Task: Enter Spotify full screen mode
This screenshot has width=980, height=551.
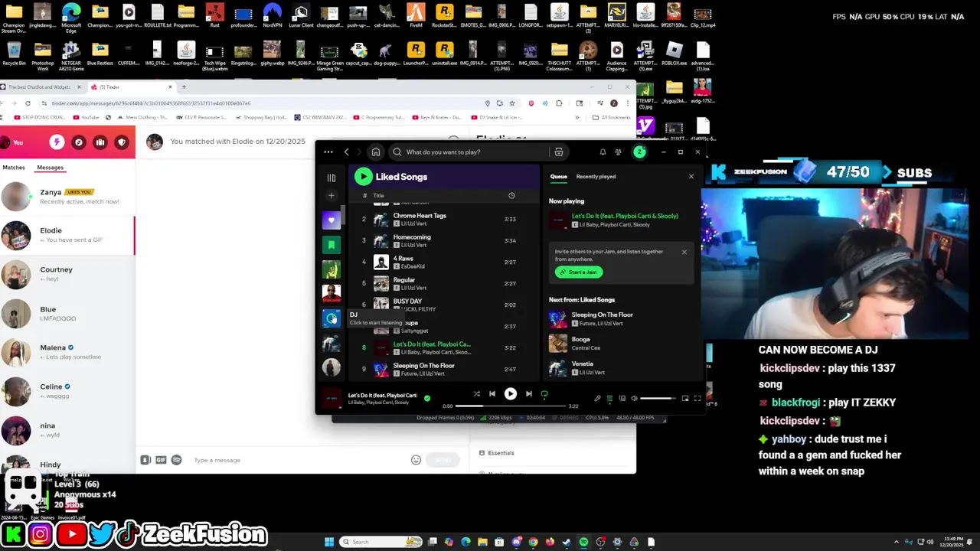Action: tap(697, 398)
